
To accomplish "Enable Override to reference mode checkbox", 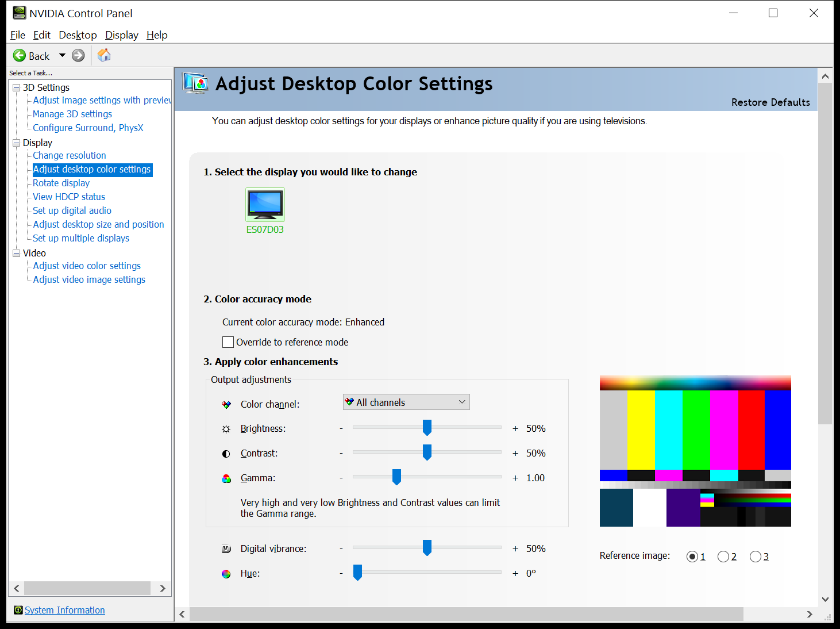I will [228, 342].
